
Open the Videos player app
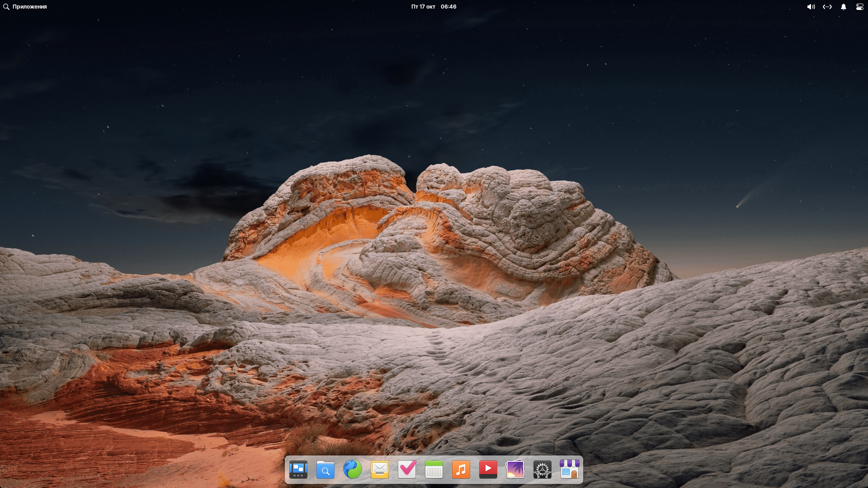(488, 469)
